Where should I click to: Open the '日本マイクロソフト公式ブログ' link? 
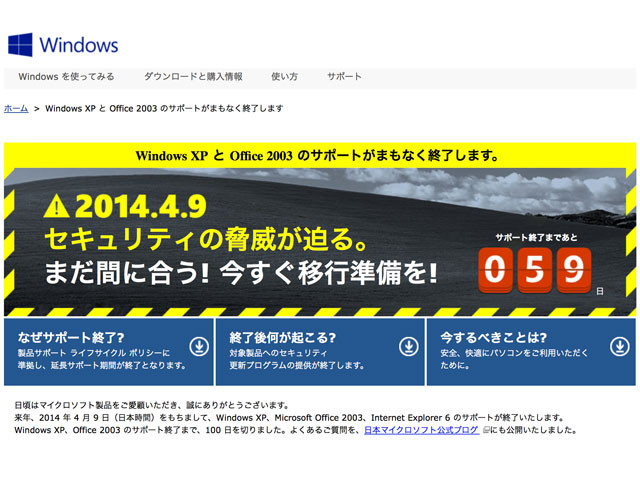click(421, 430)
